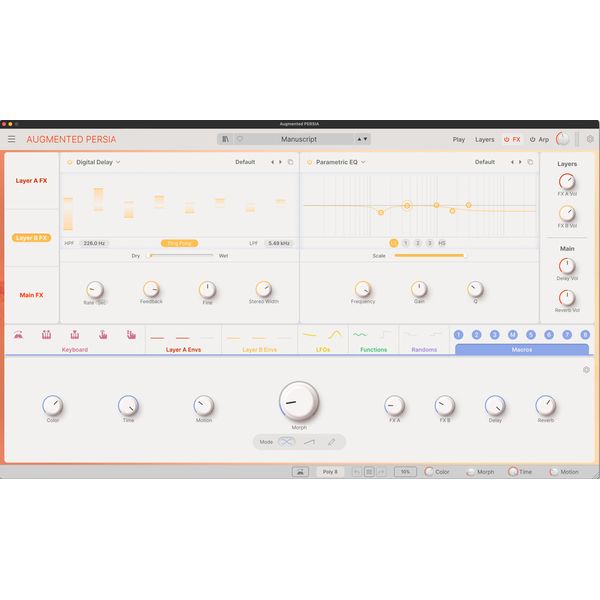Toggle the Parametric EQ power button
The width and height of the screenshot is (600, 600).
(x=309, y=162)
